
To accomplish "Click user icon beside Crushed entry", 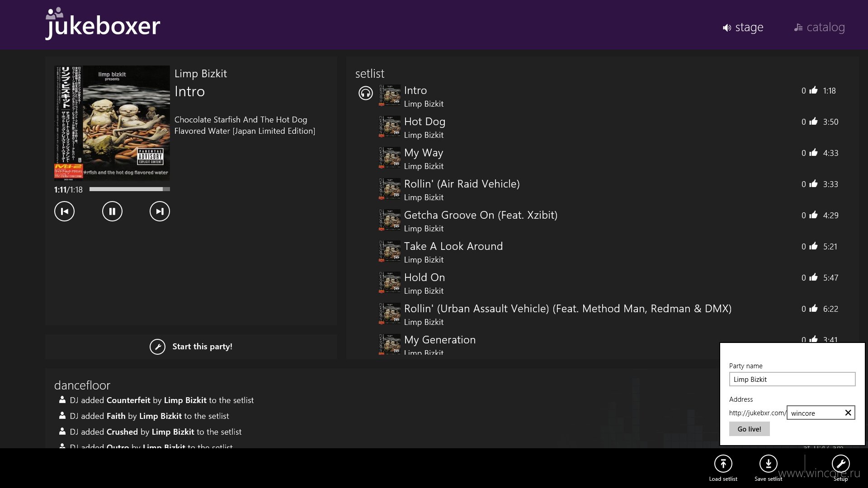I will [62, 431].
